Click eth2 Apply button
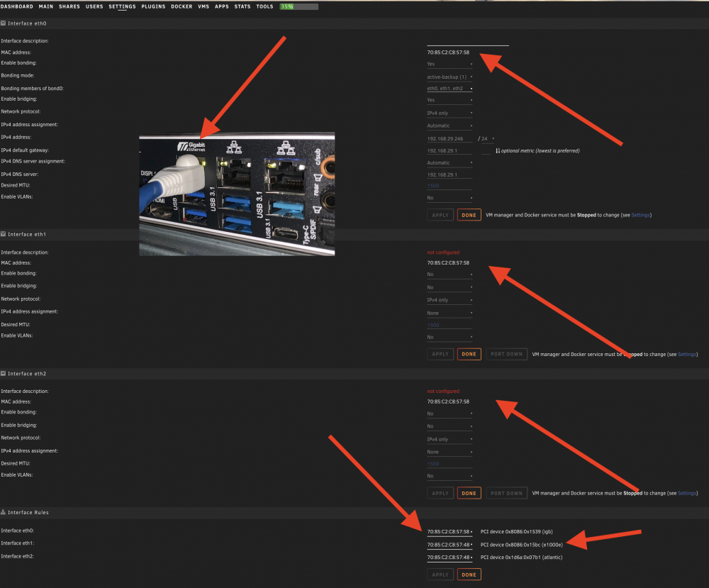Viewport: 709px width, 588px height. [440, 494]
